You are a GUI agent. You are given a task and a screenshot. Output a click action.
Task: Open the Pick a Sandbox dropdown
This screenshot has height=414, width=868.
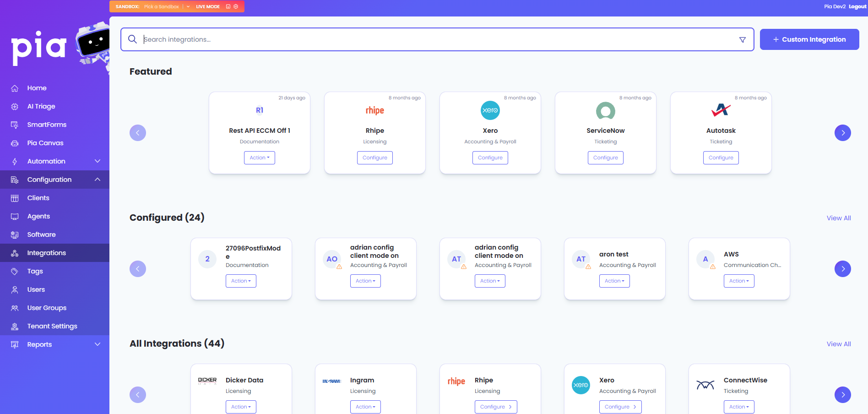167,6
